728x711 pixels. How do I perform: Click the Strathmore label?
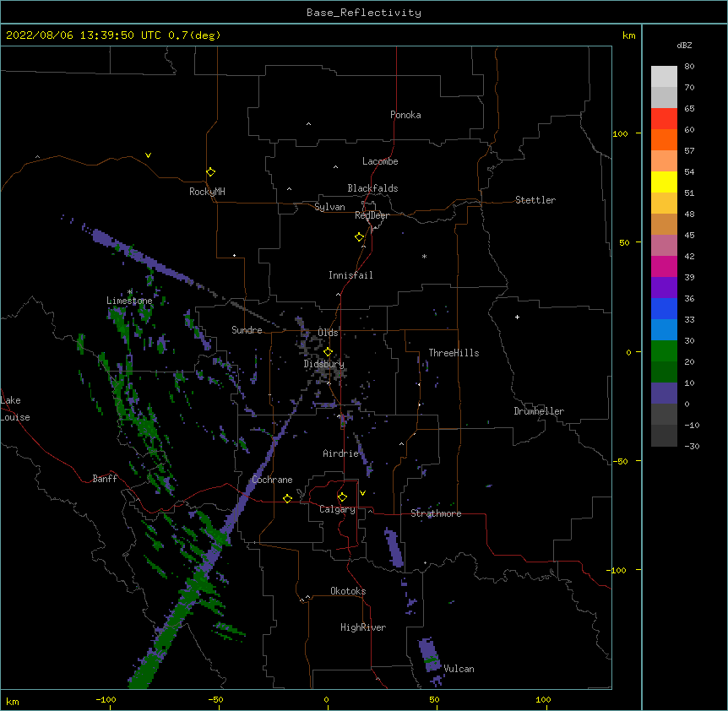click(x=436, y=513)
